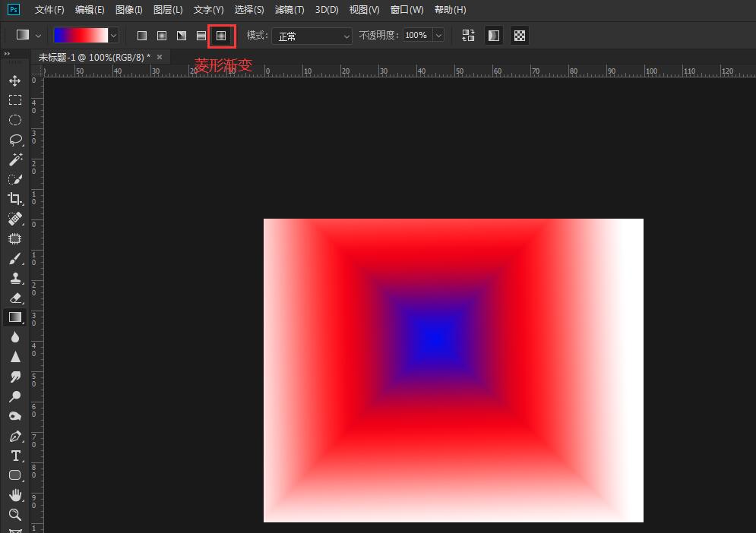This screenshot has height=533, width=756.
Task: Select the Sharpen triangle tool
Action: coord(15,357)
